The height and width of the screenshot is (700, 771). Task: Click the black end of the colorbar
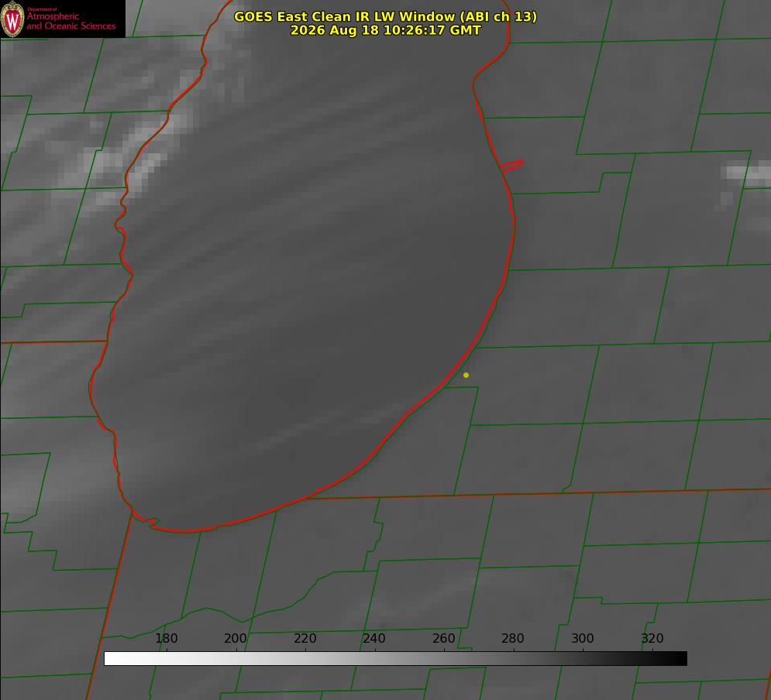coord(680,659)
